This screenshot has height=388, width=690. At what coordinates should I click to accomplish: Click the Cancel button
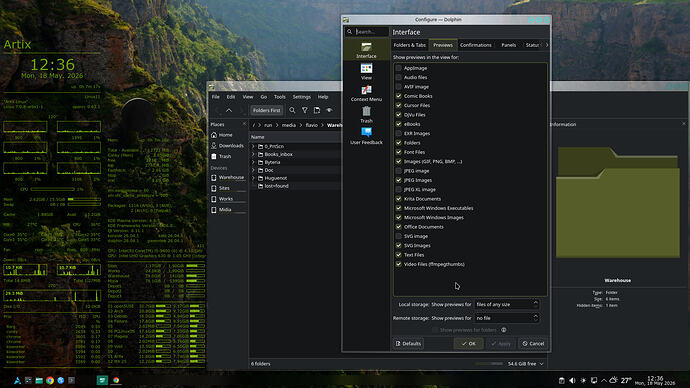tap(533, 344)
